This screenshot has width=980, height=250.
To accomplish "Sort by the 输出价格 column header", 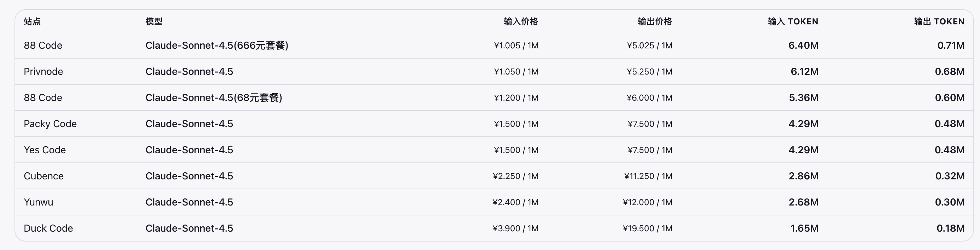I will click(654, 22).
